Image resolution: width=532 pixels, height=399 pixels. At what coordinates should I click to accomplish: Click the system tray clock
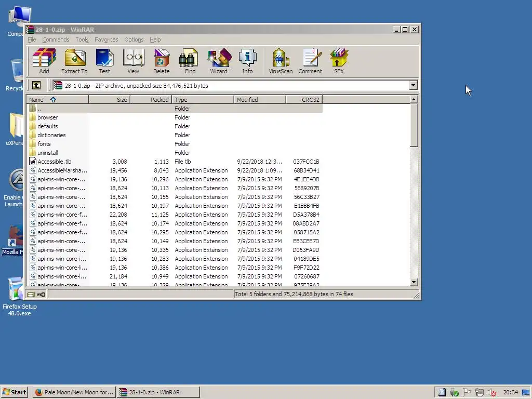(510, 392)
